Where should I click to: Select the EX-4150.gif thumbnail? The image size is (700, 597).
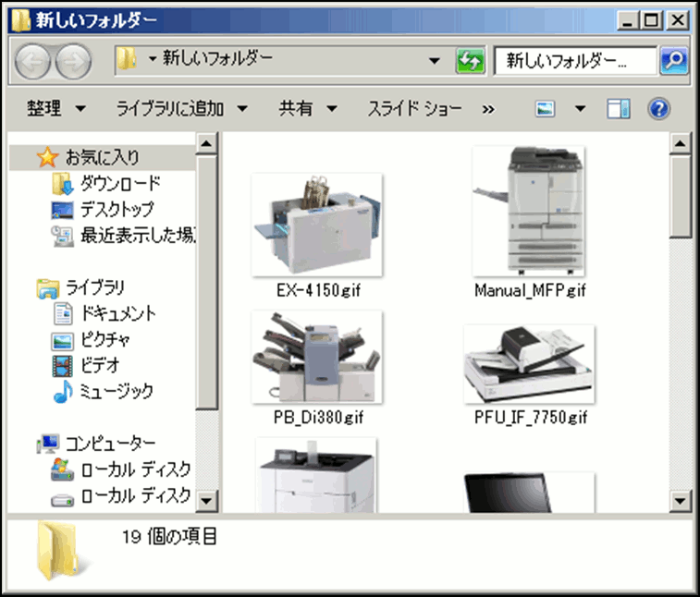pyautogui.click(x=317, y=225)
